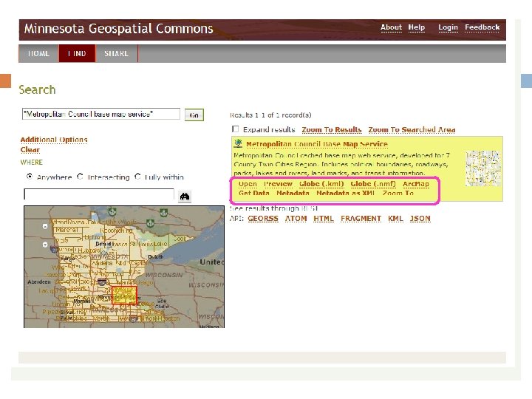
Task: Click Duluth label on the map
Action: (156, 257)
